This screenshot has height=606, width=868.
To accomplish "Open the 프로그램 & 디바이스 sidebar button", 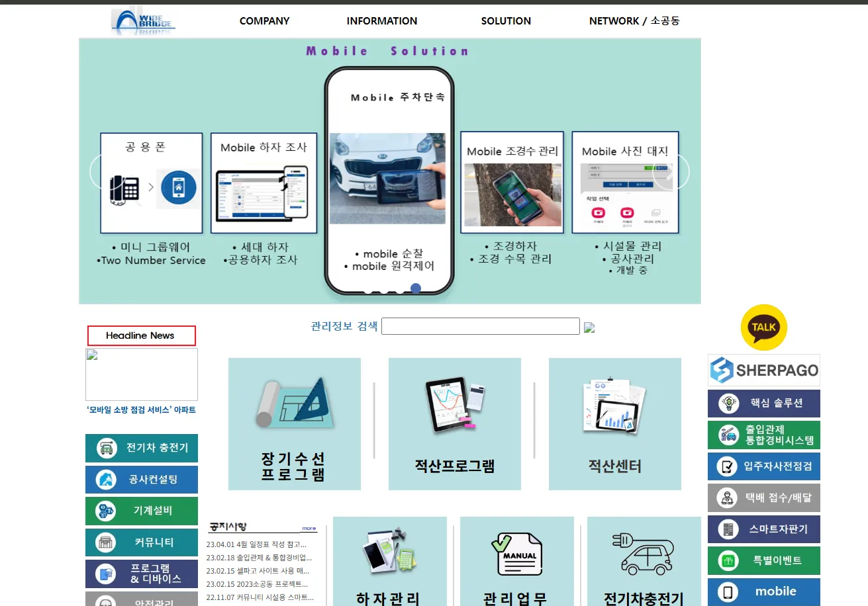I will tap(142, 574).
